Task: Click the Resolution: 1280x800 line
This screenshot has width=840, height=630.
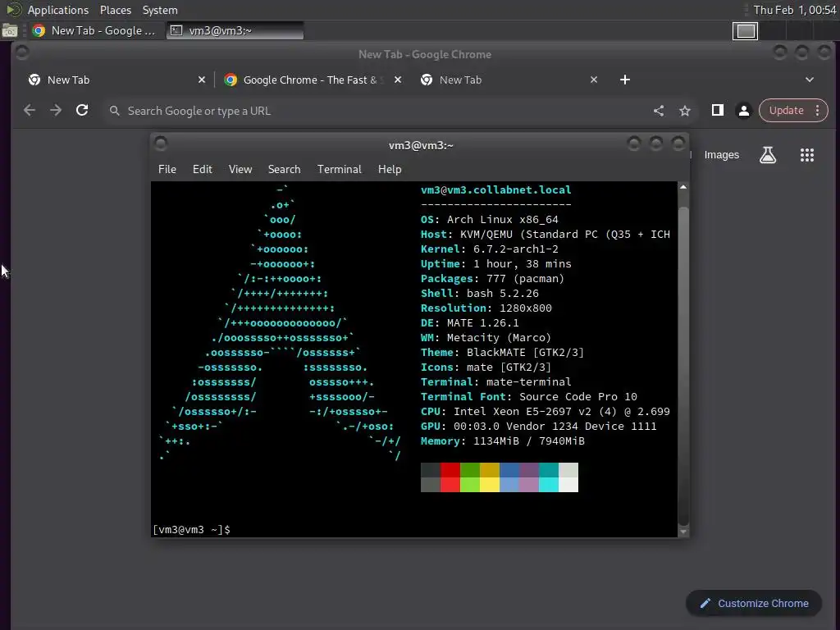Action: pyautogui.click(x=486, y=308)
